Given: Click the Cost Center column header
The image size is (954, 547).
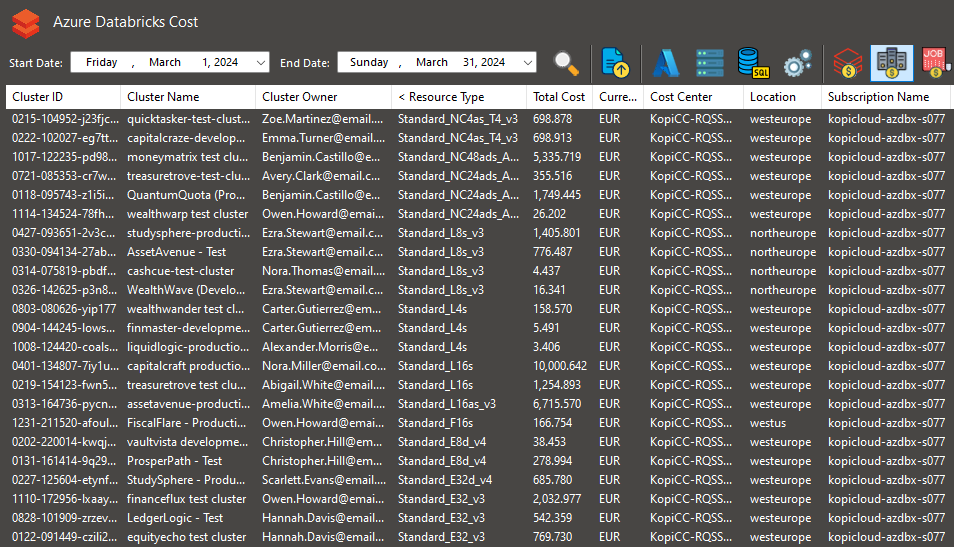Looking at the screenshot, I should tap(693, 97).
